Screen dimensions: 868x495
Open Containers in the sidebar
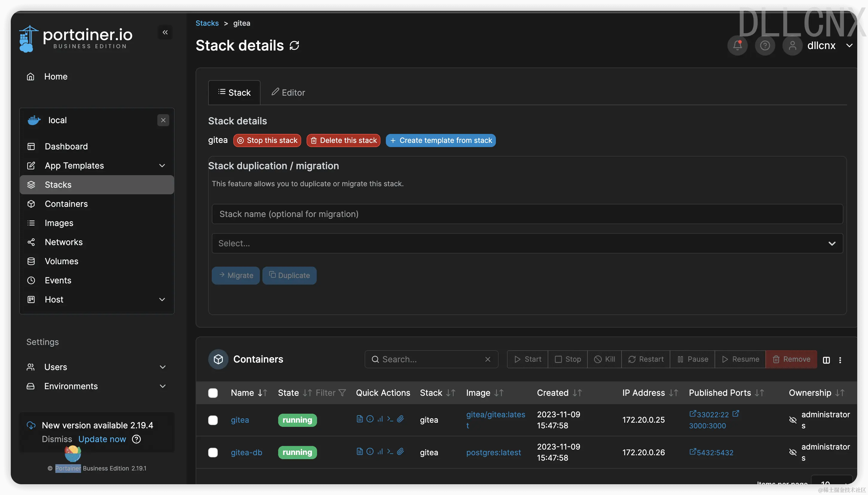(66, 204)
